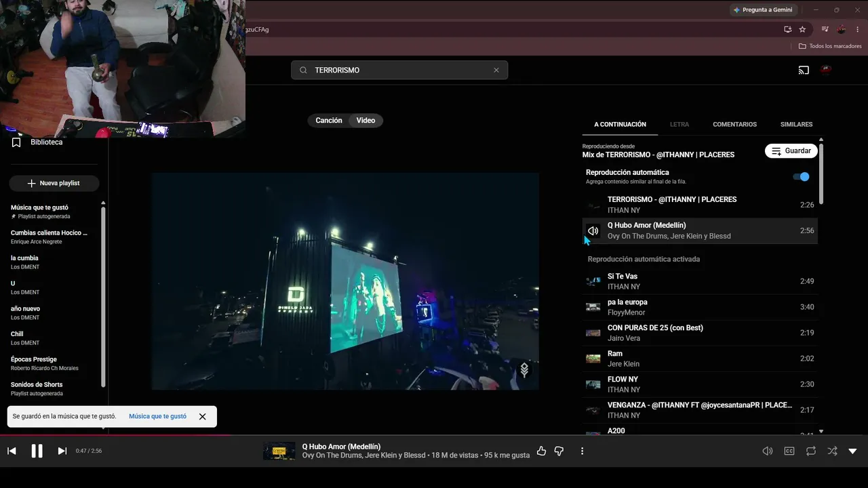Switch to Video mode
868x488 pixels.
(x=366, y=121)
